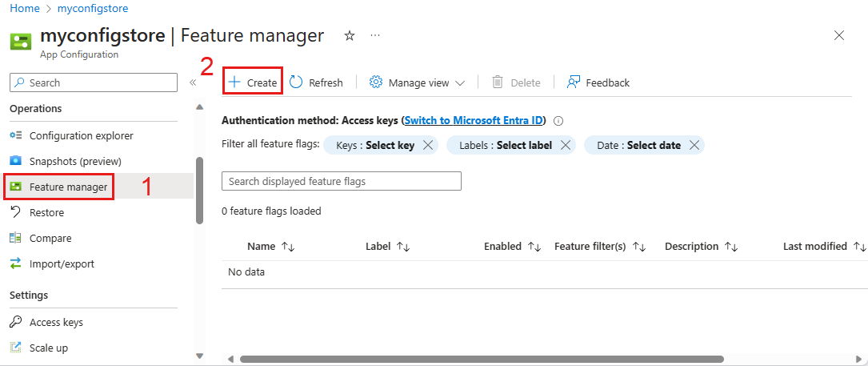Click Switch to Microsoft Entra ID link
This screenshot has width=868, height=366.
coord(474,121)
